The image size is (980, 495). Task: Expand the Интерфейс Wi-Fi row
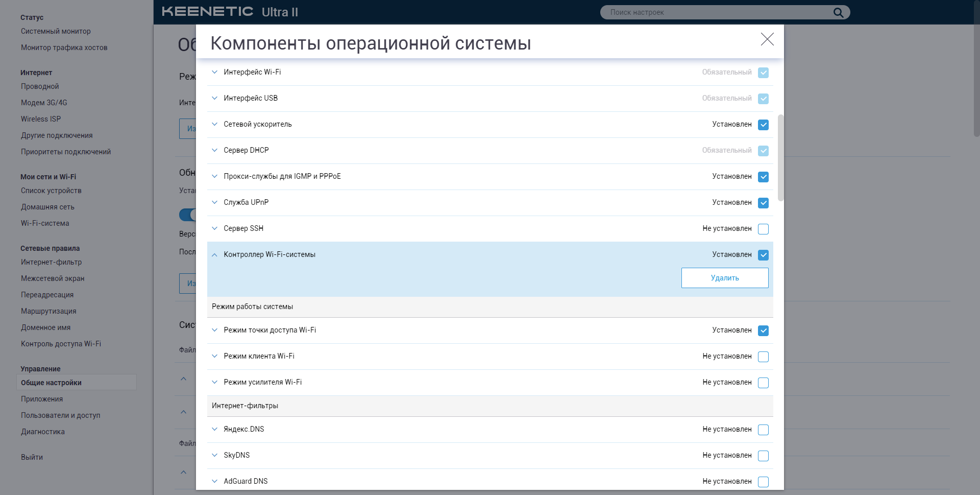click(x=214, y=72)
